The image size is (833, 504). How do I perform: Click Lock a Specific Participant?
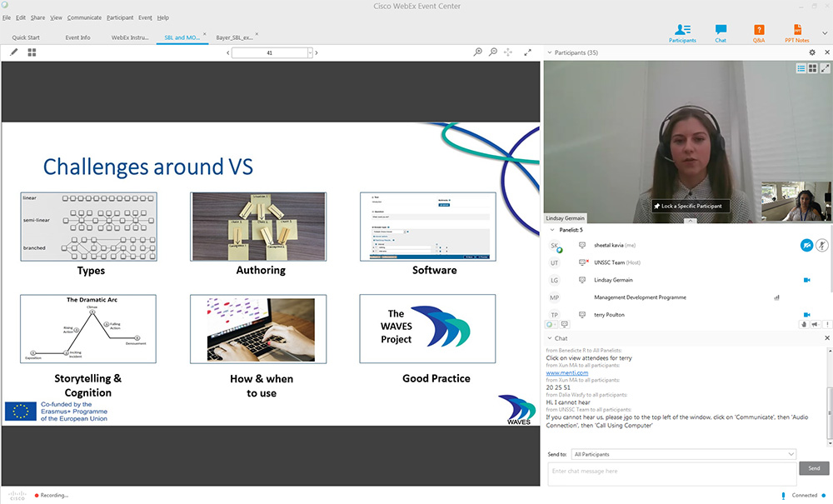pos(691,206)
